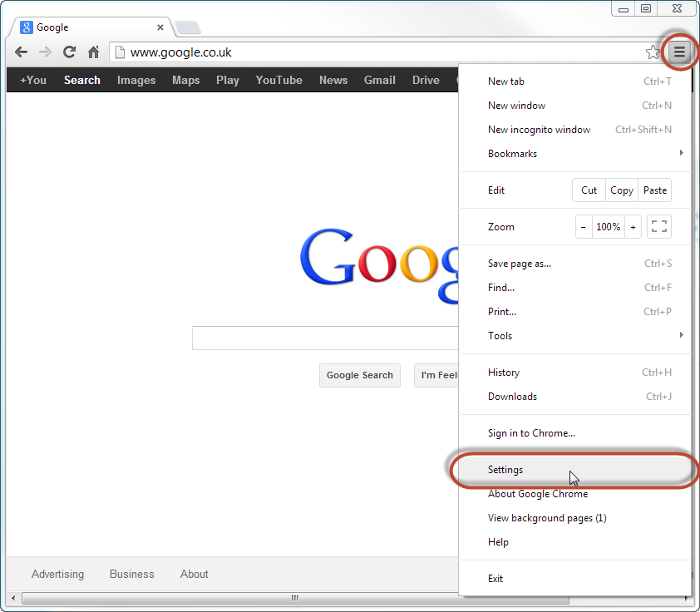Viewport: 700px width, 612px height.
Task: Open Play in the Google bar
Action: [x=228, y=80]
